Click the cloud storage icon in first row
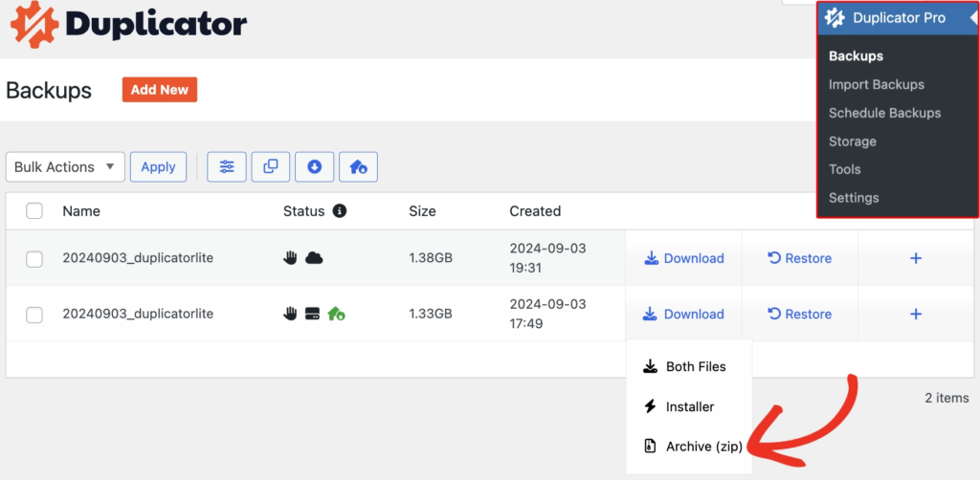 (314, 258)
